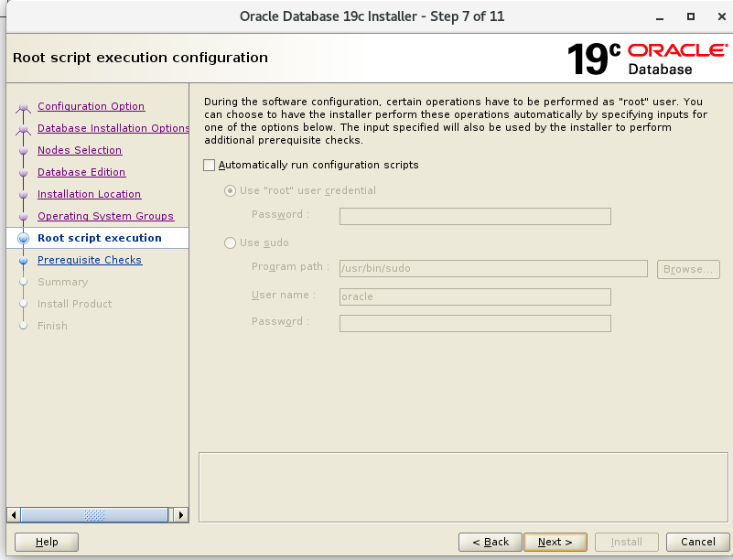Click the Root script execution current-step icon
This screenshot has width=733, height=560.
coord(24,239)
